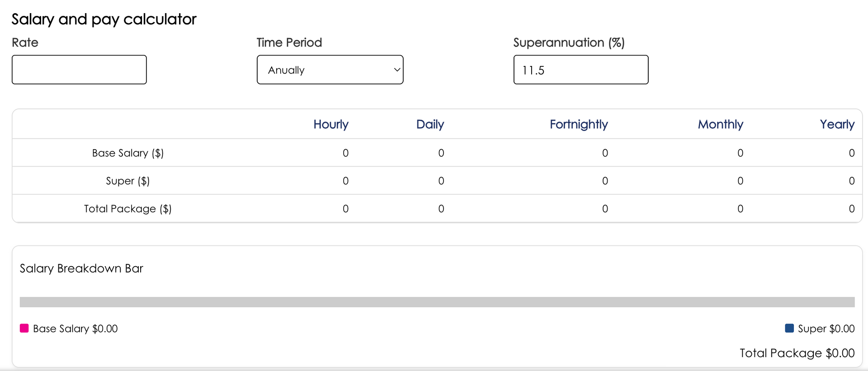Screen dimensions: 868x371
Task: Click the Super ($) row label
Action: coord(128,181)
